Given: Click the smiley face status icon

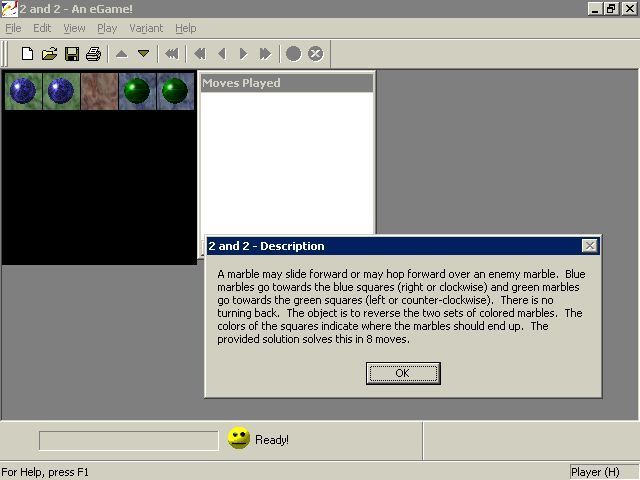Looking at the screenshot, I should (238, 439).
